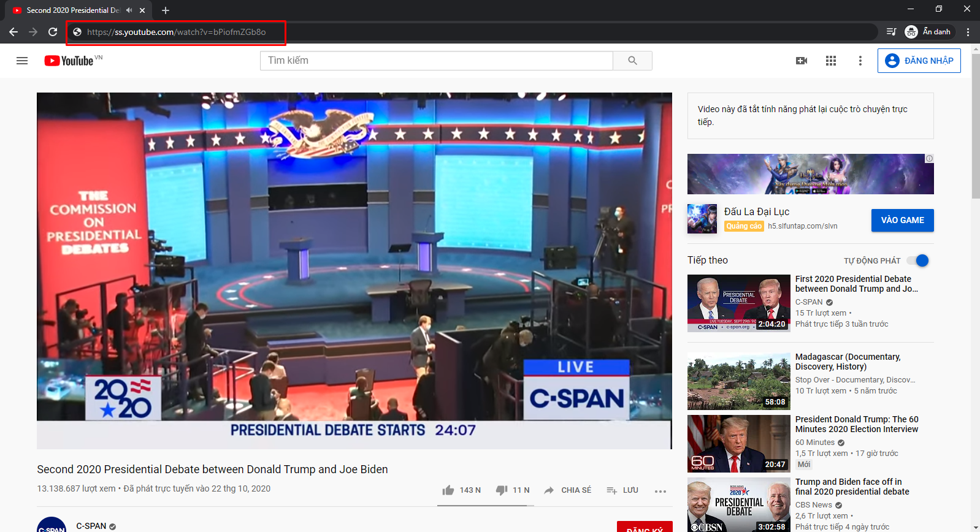The image size is (980, 532).
Task: Click the 'Tiếp theo' heading
Action: pos(708,260)
